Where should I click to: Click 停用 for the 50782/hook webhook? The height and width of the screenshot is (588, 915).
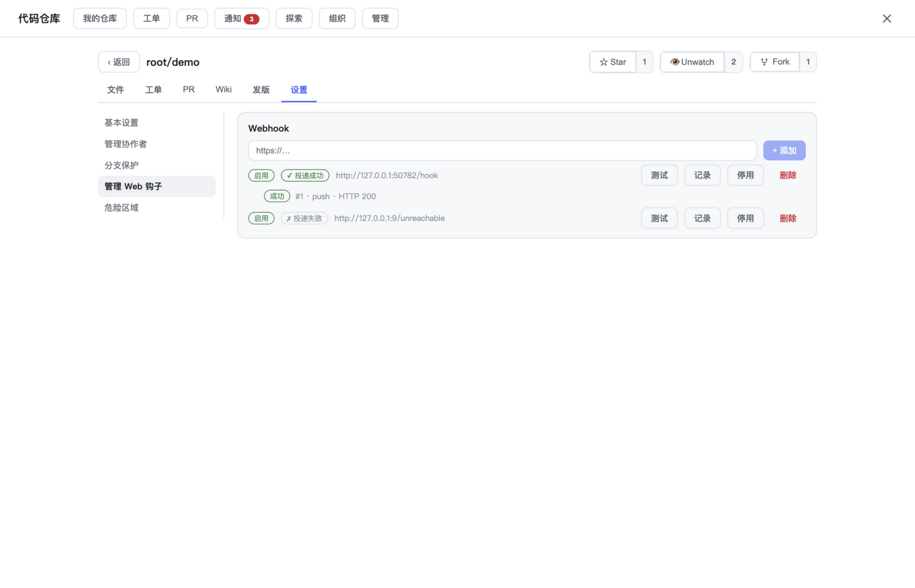[x=746, y=175]
